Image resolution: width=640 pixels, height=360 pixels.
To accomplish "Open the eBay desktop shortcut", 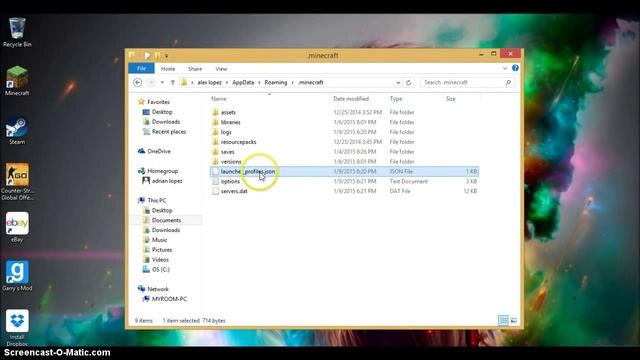I will (x=17, y=227).
